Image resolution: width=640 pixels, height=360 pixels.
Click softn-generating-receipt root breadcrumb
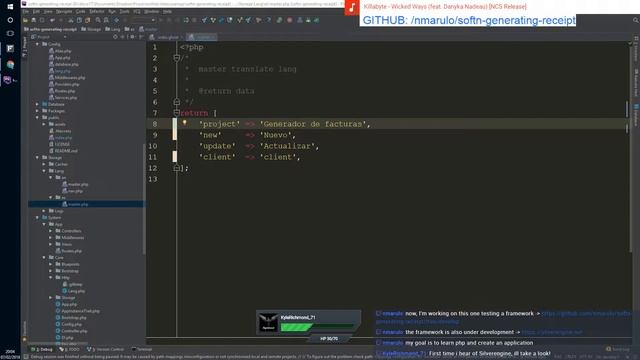pyautogui.click(x=51, y=29)
